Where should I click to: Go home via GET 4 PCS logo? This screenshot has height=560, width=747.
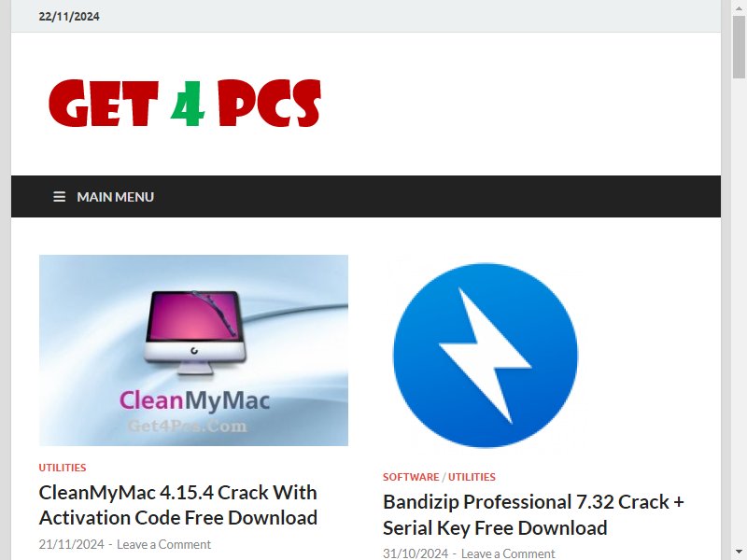pos(185,104)
